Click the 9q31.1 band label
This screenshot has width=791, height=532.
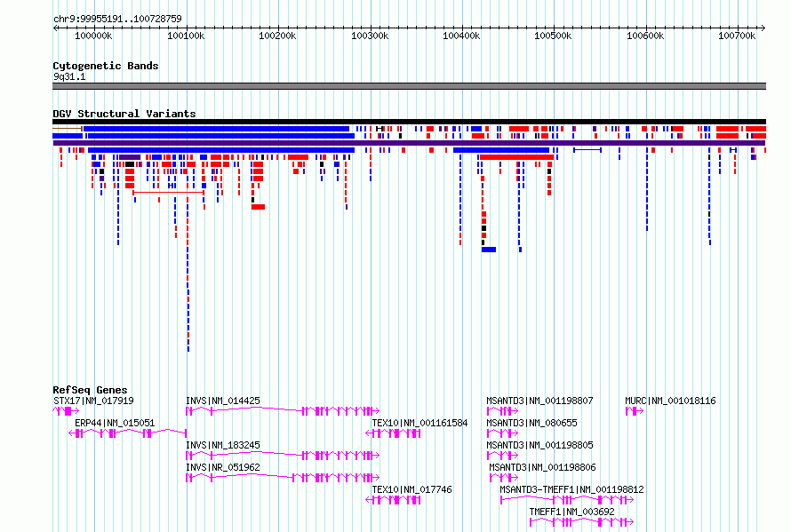69,77
